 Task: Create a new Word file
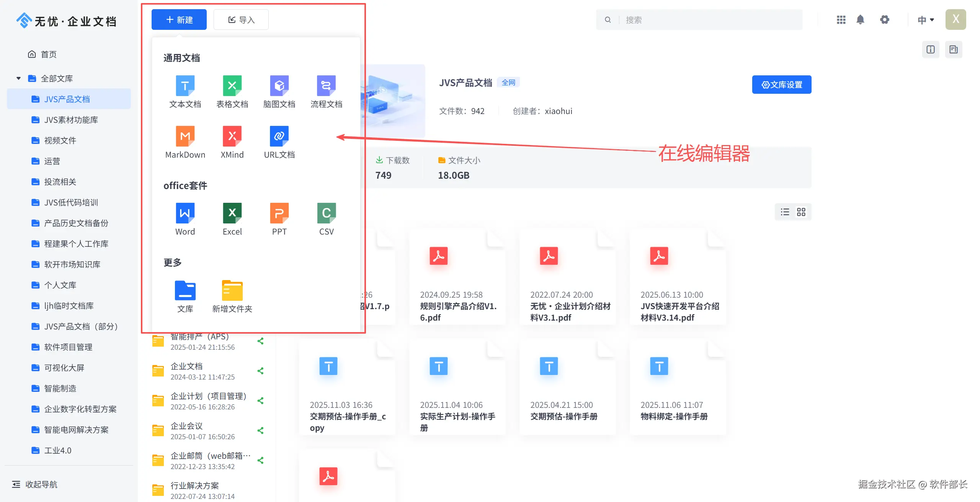[185, 213]
